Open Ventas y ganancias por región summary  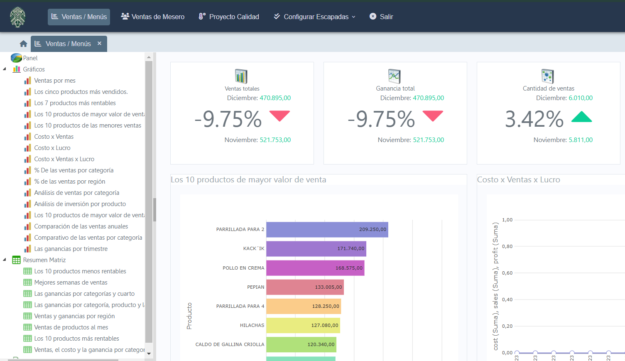coord(75,316)
